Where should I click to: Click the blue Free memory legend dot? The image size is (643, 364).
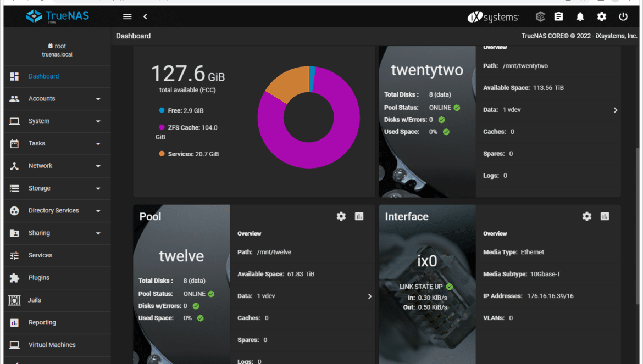(162, 110)
